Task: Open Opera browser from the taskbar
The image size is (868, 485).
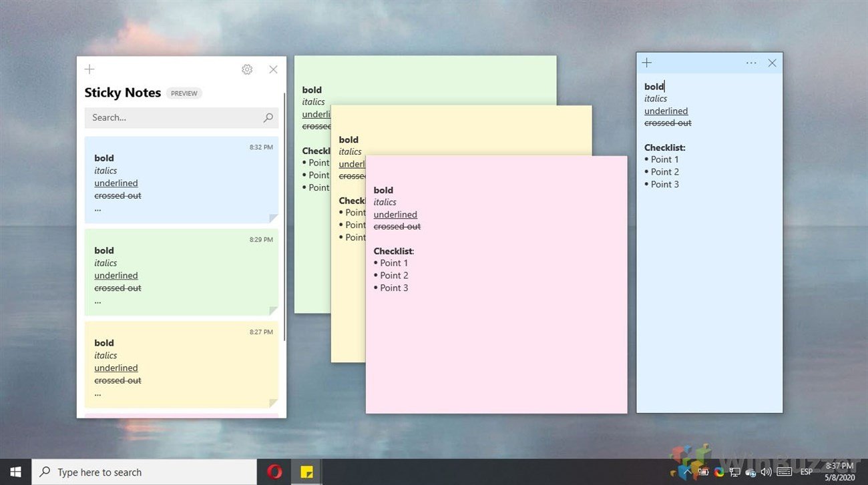Action: point(274,472)
